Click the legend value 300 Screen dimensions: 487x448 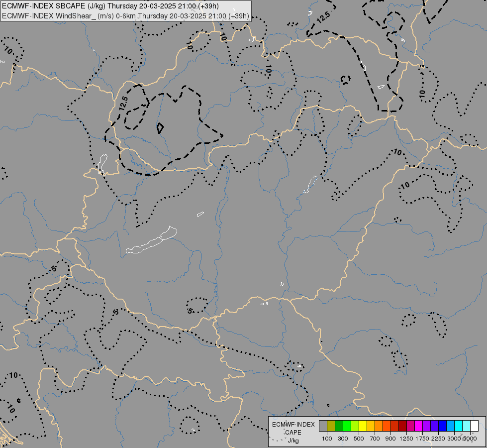pyautogui.click(x=343, y=439)
